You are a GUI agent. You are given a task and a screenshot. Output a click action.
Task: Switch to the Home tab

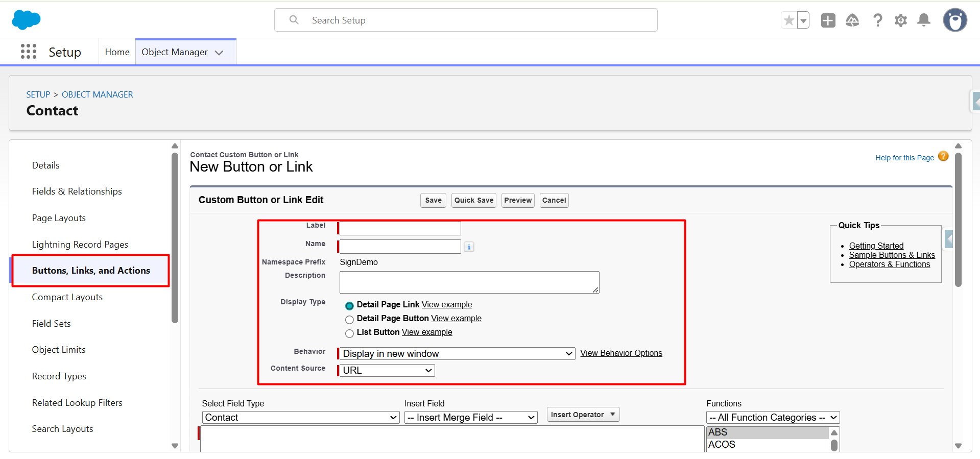click(x=117, y=52)
